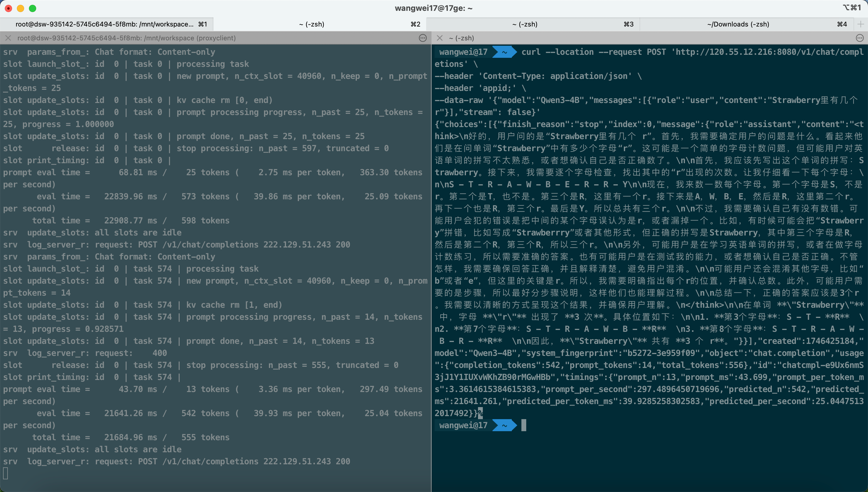The image size is (868, 492).
Task: Click the left pane empty cursor box
Action: [5, 473]
